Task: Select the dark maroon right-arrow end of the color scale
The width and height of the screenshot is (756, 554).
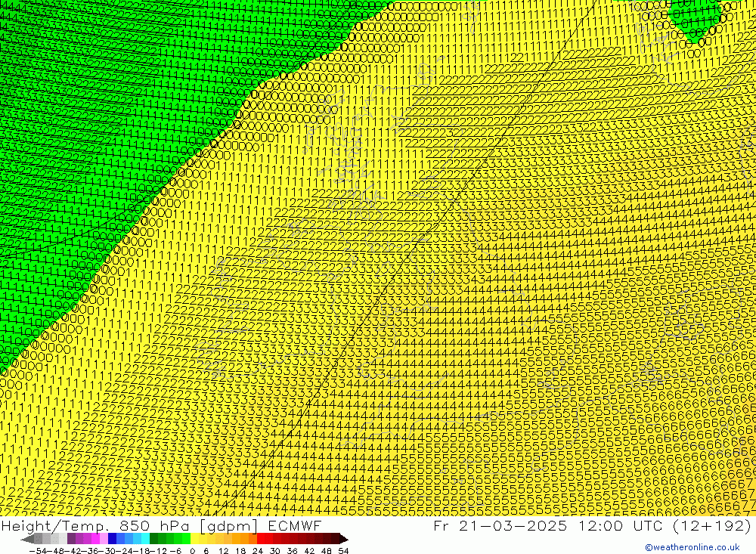Action: [343, 539]
